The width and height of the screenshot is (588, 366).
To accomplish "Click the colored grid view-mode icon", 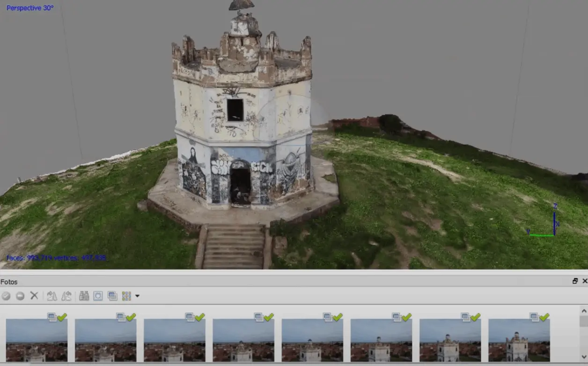I will [126, 296].
